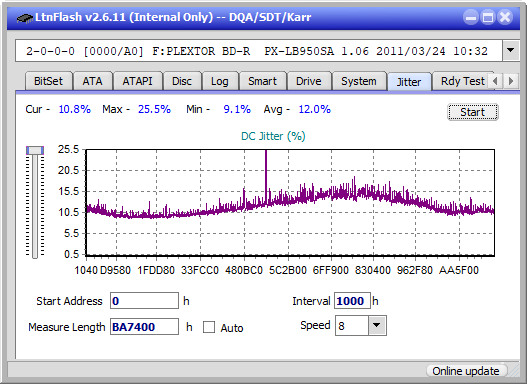Click in the Measure Length field

[x=144, y=327]
